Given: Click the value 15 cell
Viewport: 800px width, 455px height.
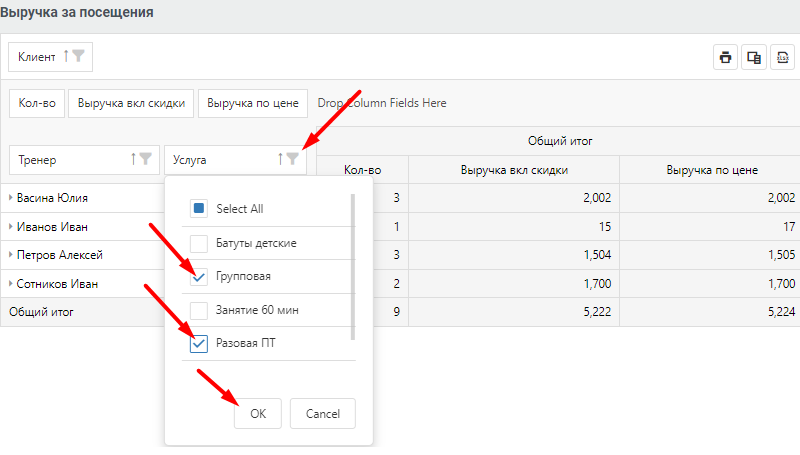Looking at the screenshot, I should [x=514, y=226].
